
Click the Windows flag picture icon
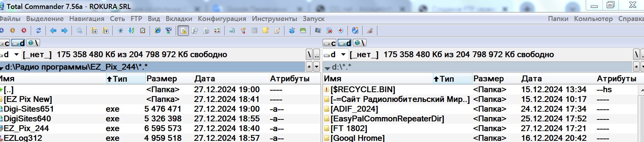click(x=318, y=31)
